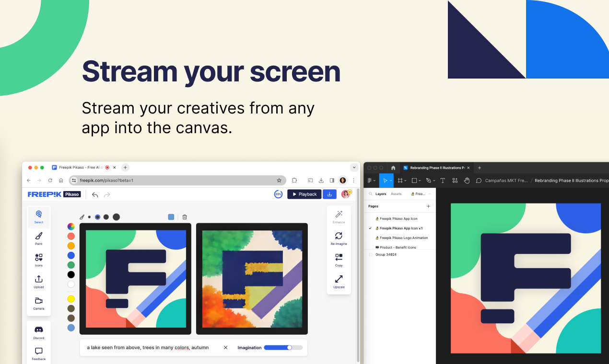Image resolution: width=609 pixels, height=364 pixels.
Task: Select the Move tool in Figma
Action: [385, 181]
